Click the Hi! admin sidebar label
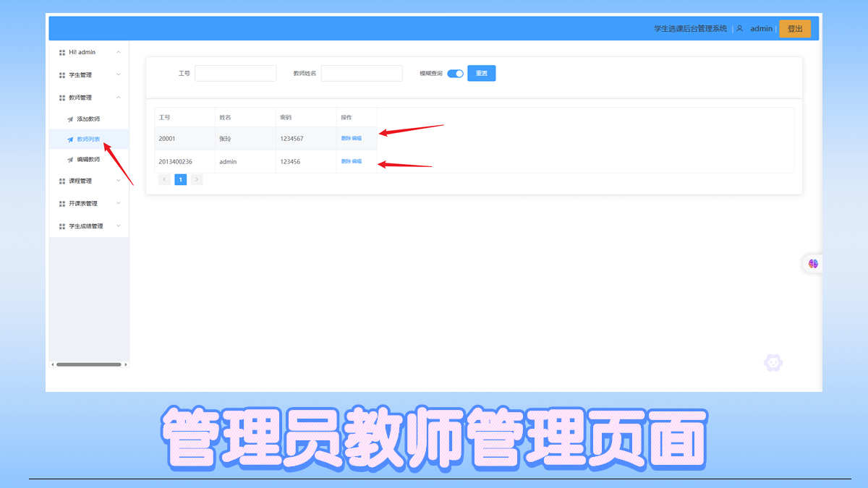This screenshot has width=868, height=488. pyautogui.click(x=82, y=52)
